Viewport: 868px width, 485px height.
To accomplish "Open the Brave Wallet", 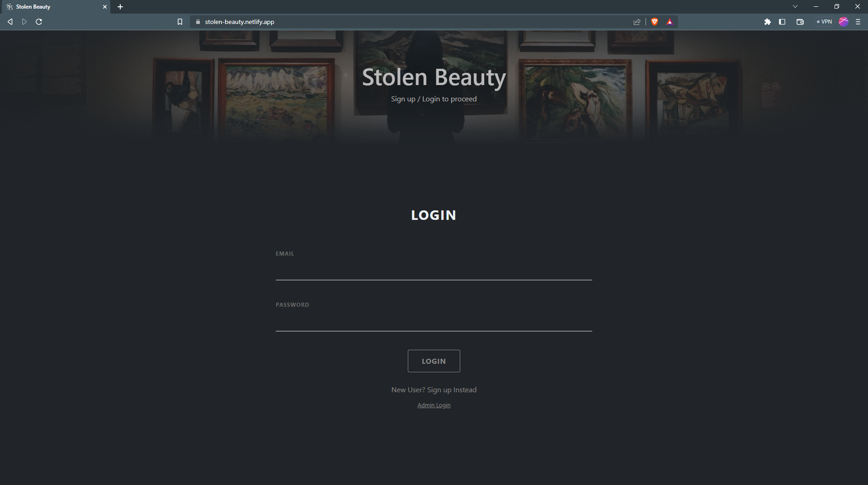I will click(800, 21).
